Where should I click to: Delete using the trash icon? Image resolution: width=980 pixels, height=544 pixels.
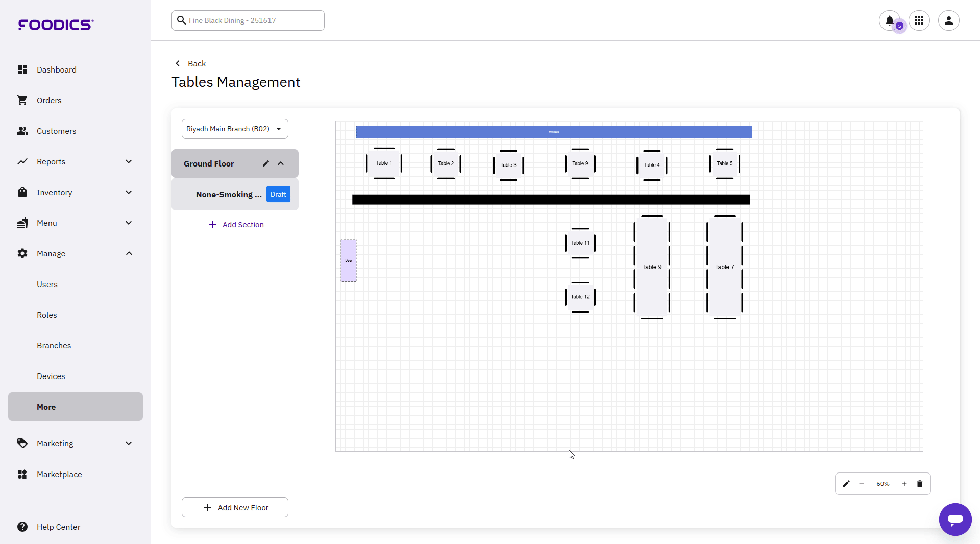click(920, 484)
